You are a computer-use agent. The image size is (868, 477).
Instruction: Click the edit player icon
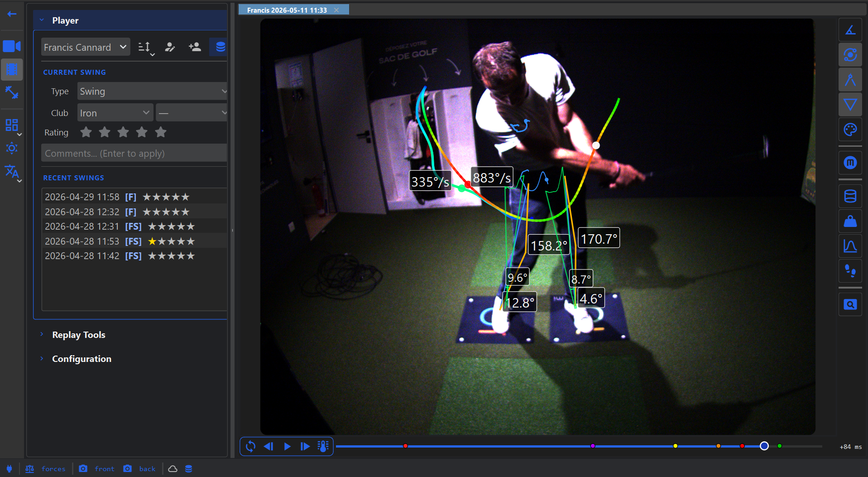(x=170, y=47)
